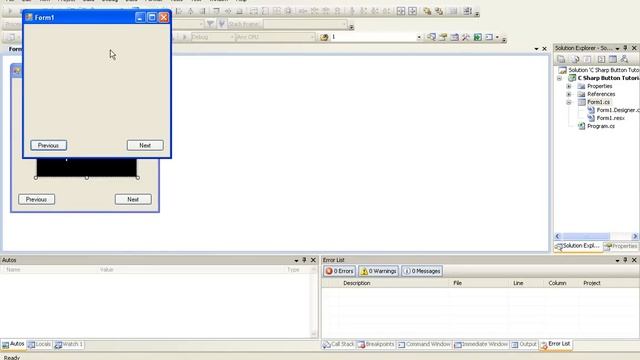Switch to the Breakpoints tab
Screen dimensions: 640x360
coord(376,344)
